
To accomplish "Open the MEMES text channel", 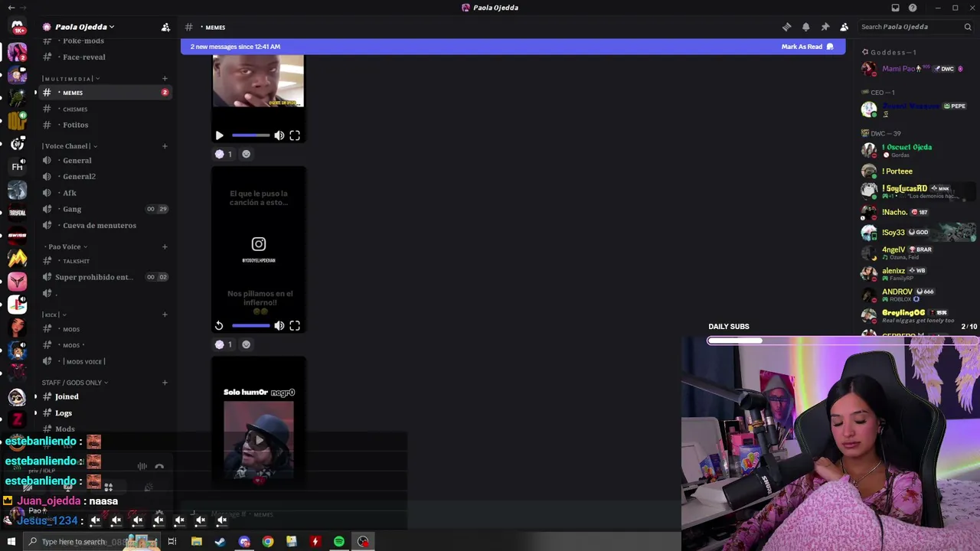I will [x=106, y=93].
